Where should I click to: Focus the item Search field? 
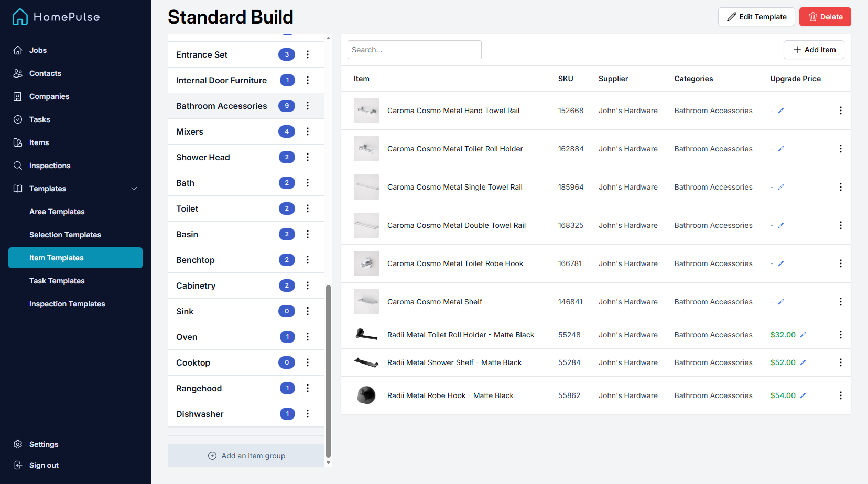pyautogui.click(x=414, y=50)
